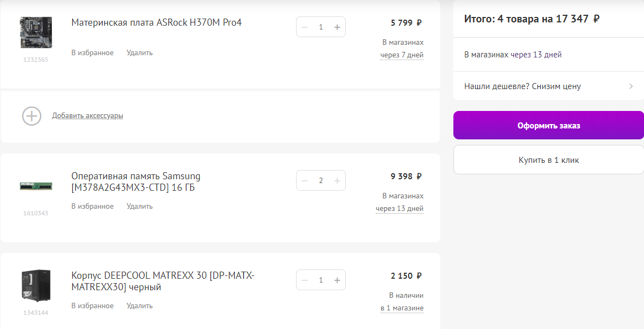Viewport: 644px width, 329px height.
Task: Open 'в 1 магазине' availability for DEEPCOOL case
Action: pyautogui.click(x=402, y=308)
